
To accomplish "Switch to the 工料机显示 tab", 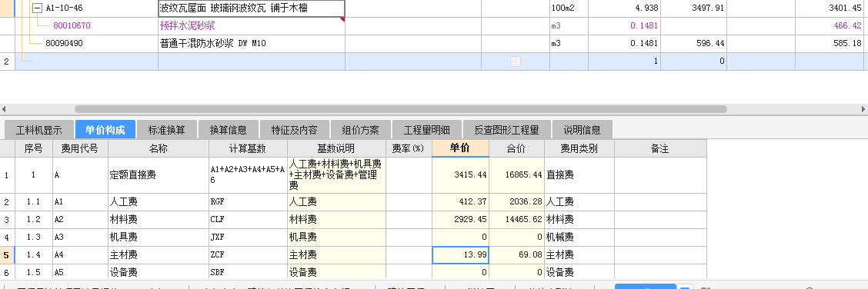I will click(x=38, y=131).
